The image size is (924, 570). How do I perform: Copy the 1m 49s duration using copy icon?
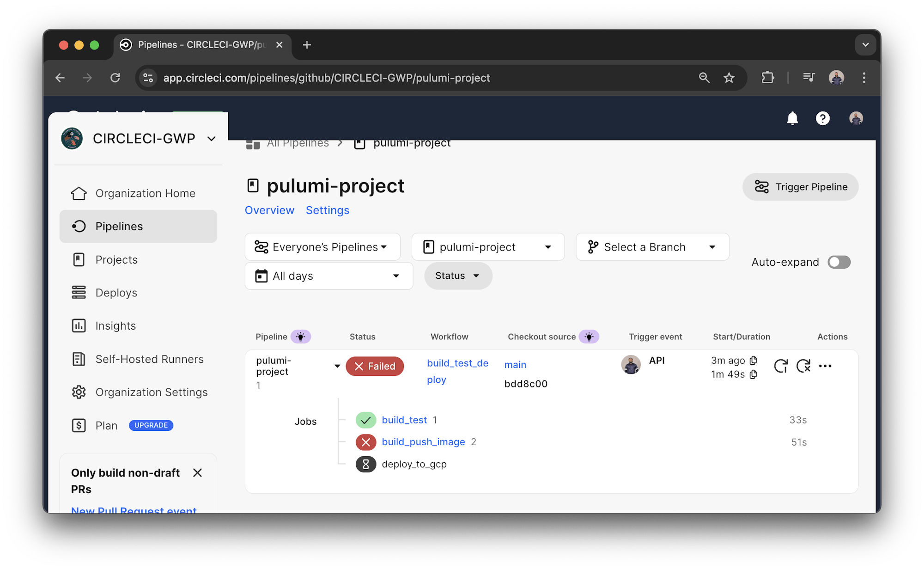[x=753, y=374]
